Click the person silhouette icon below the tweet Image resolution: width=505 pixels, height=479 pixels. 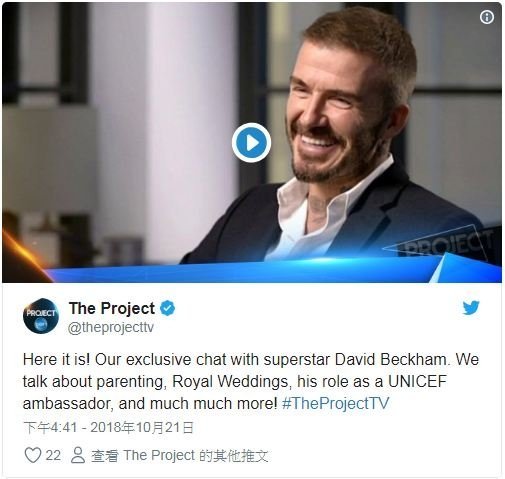point(78,455)
